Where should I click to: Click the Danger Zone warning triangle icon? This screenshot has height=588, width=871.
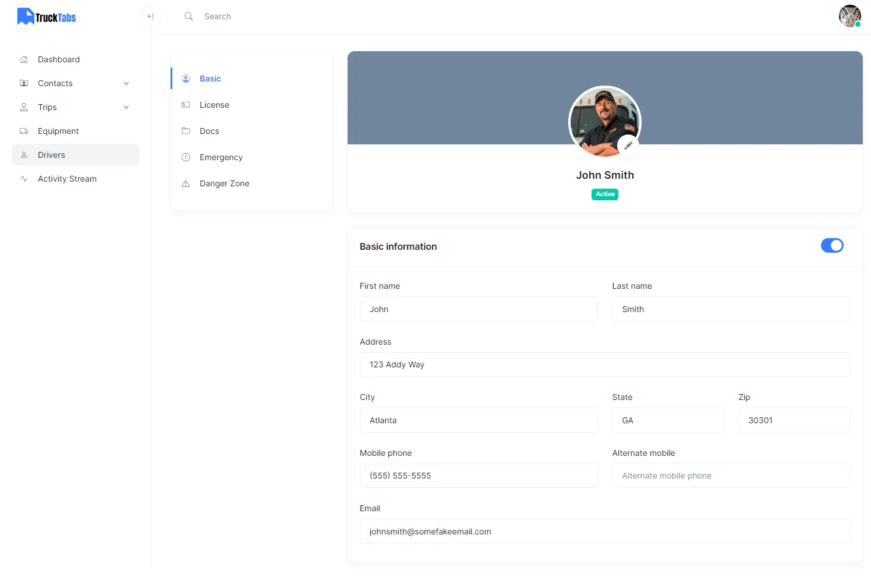click(x=186, y=183)
